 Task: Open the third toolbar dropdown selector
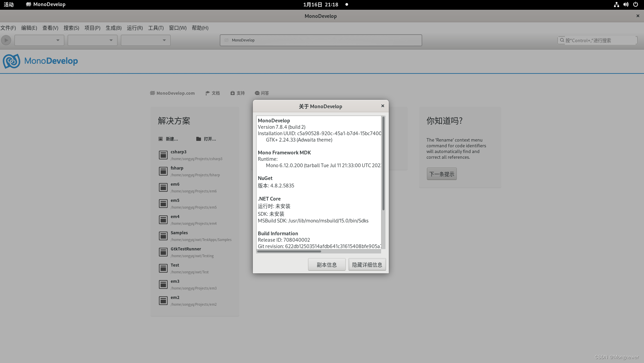click(145, 40)
